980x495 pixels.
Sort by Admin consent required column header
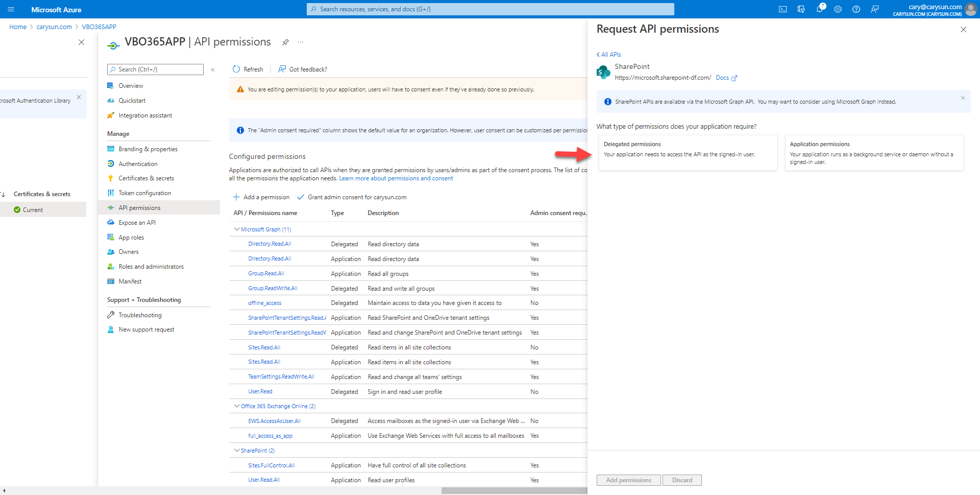558,213
